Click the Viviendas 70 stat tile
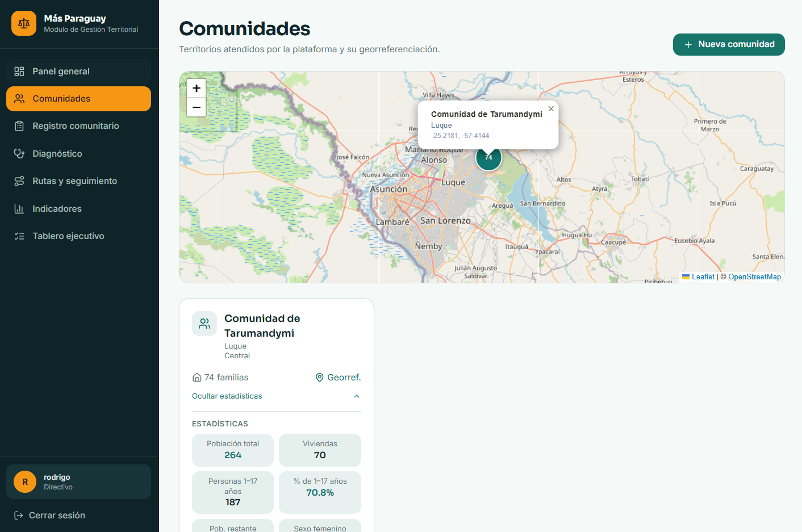Viewport: 802px width, 532px height. pyautogui.click(x=320, y=450)
